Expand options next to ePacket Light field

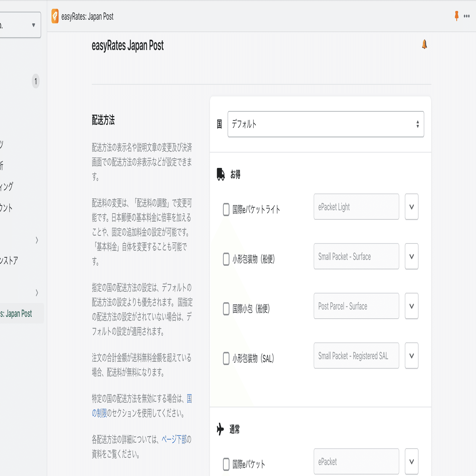click(411, 207)
